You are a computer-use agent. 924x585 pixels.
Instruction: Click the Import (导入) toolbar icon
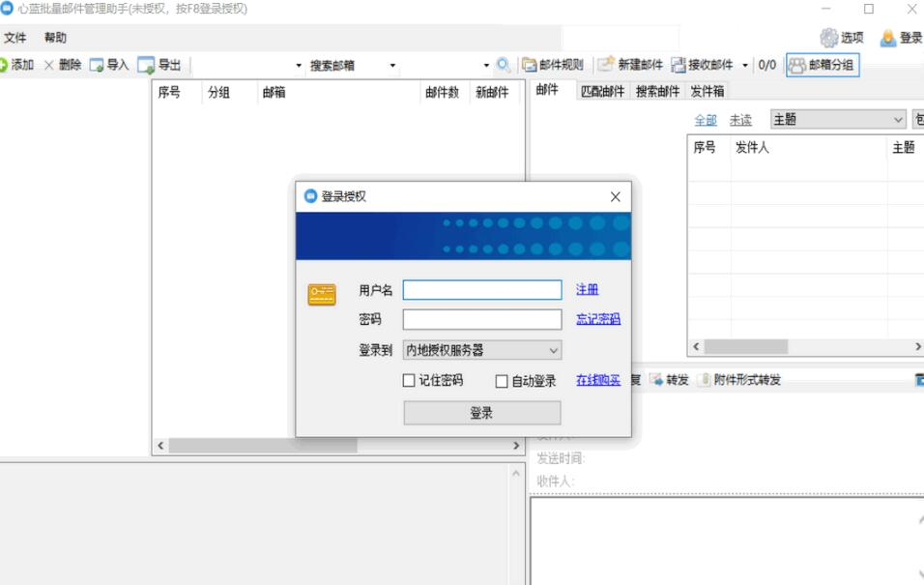click(97, 65)
